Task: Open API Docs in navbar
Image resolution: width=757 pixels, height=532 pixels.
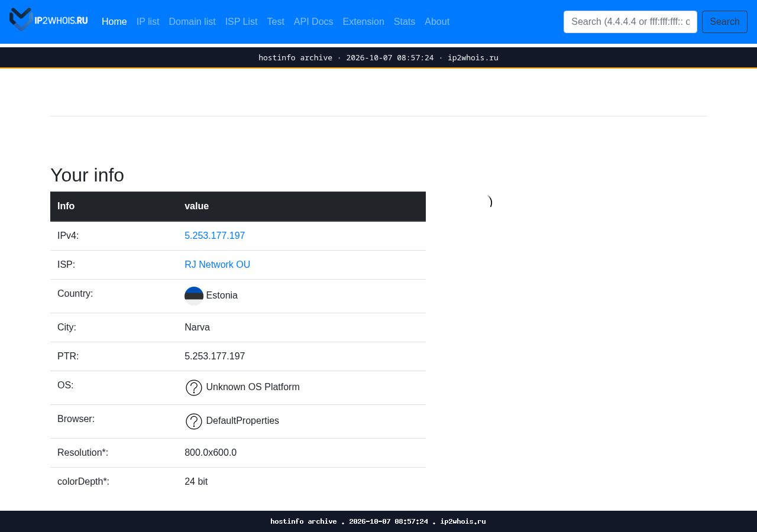Action: click(x=313, y=22)
